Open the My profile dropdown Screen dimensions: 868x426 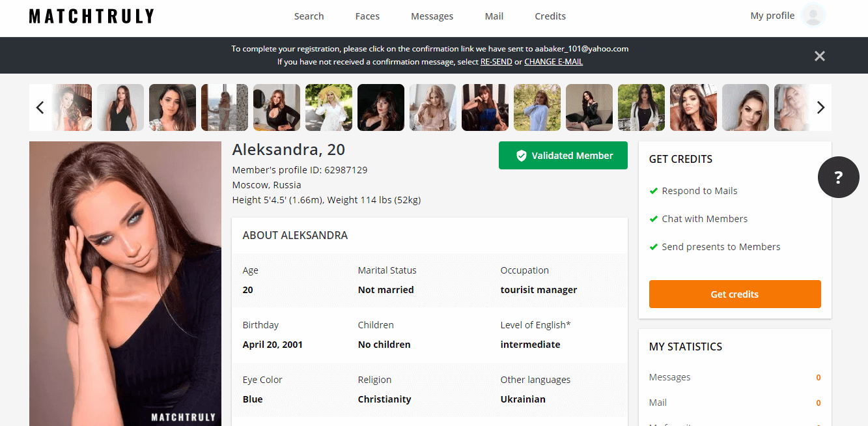point(772,16)
